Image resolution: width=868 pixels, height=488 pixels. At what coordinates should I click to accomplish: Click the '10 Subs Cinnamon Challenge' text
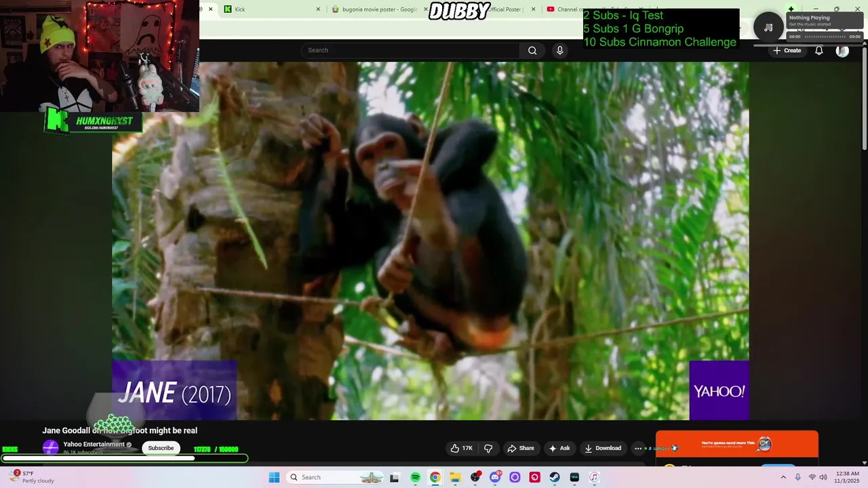[659, 42]
